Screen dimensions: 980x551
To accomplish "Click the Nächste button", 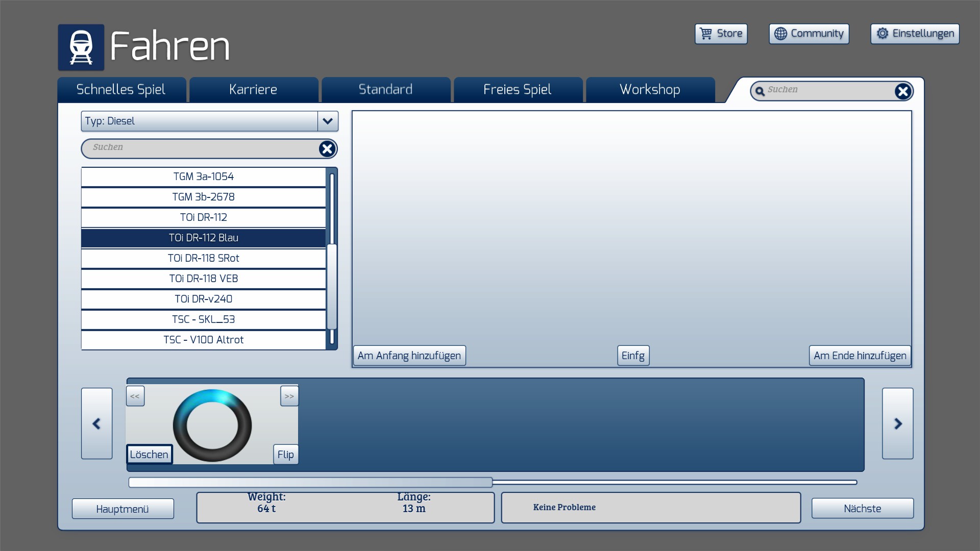I will 862,509.
